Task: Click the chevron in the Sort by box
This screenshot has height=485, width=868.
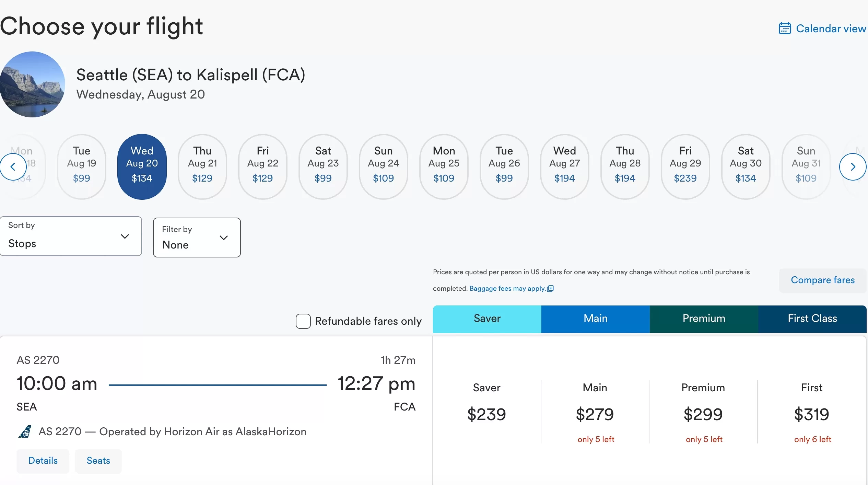Action: (125, 236)
